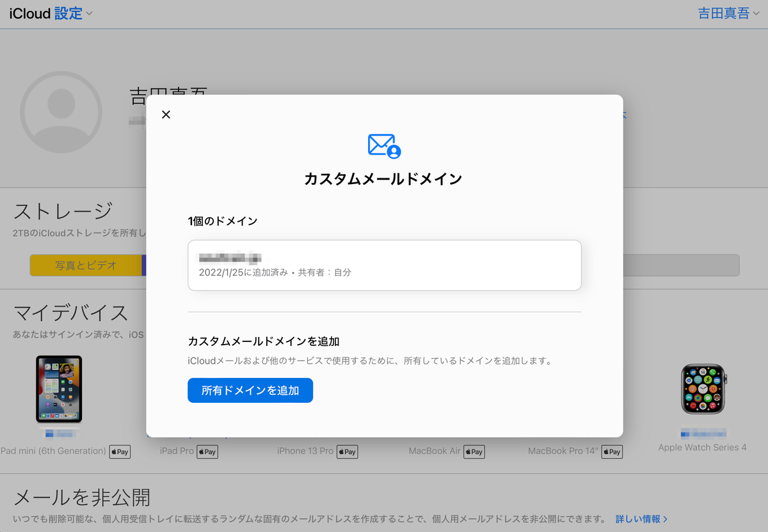This screenshot has height=532, width=768.
Task: Click the mail domain envelope icon
Action: (384, 146)
